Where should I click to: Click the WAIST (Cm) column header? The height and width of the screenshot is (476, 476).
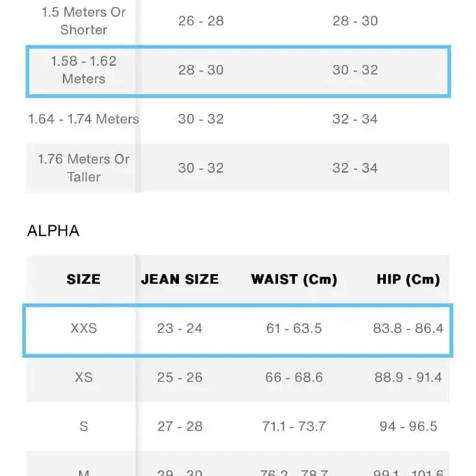point(294,280)
